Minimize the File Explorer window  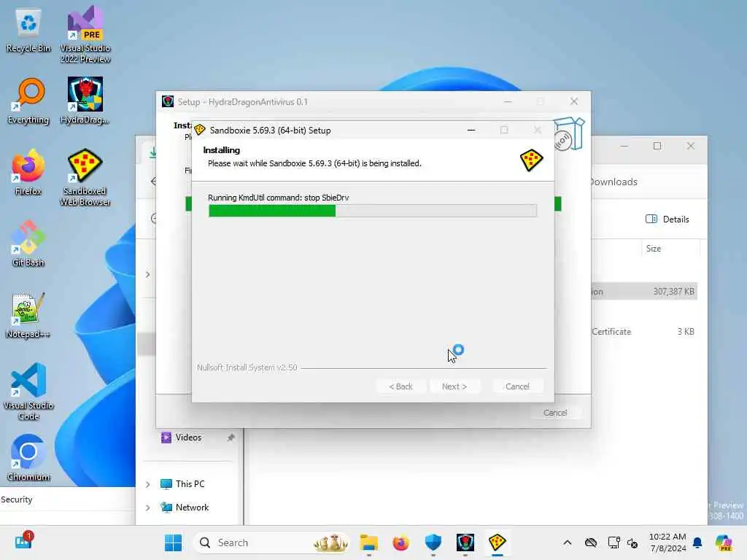click(624, 146)
